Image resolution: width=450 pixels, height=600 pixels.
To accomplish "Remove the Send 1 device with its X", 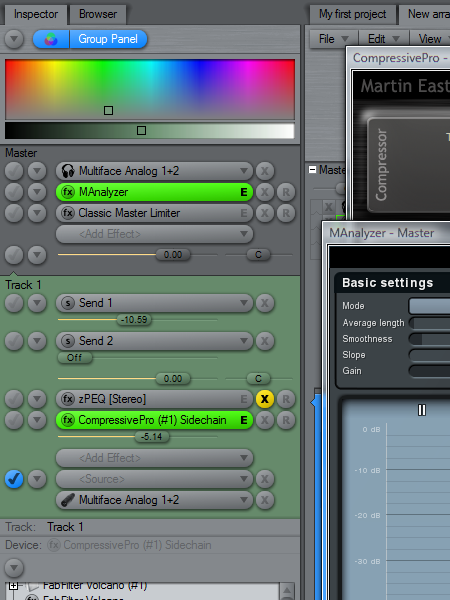I will pyautogui.click(x=264, y=303).
